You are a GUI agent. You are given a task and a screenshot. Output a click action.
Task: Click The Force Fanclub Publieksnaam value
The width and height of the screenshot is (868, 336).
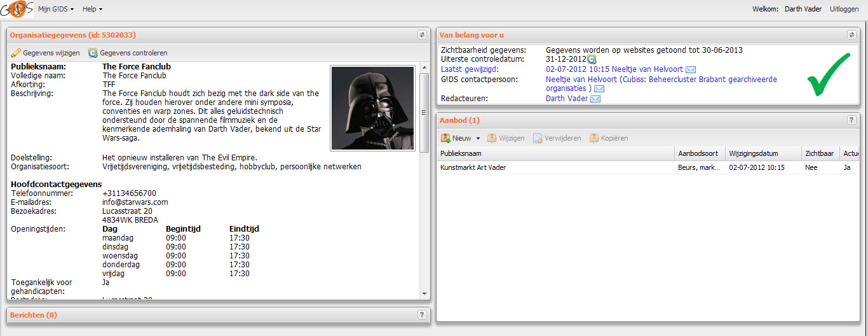(x=137, y=66)
